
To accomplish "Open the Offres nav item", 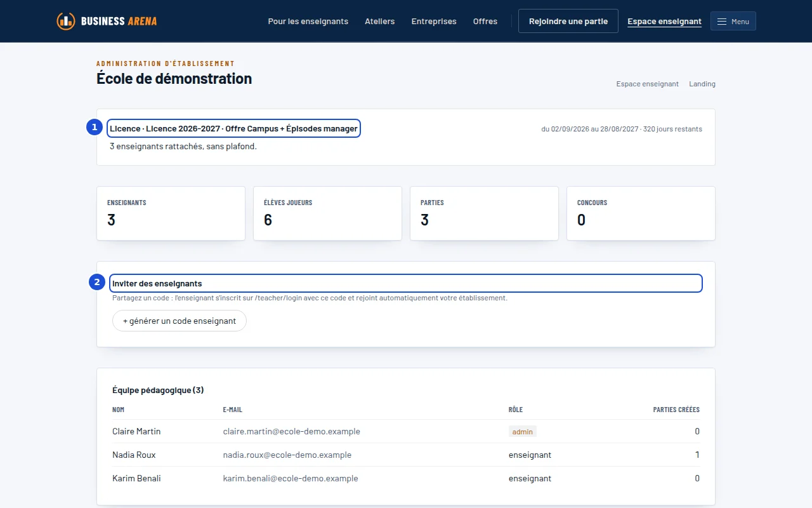I will click(485, 22).
